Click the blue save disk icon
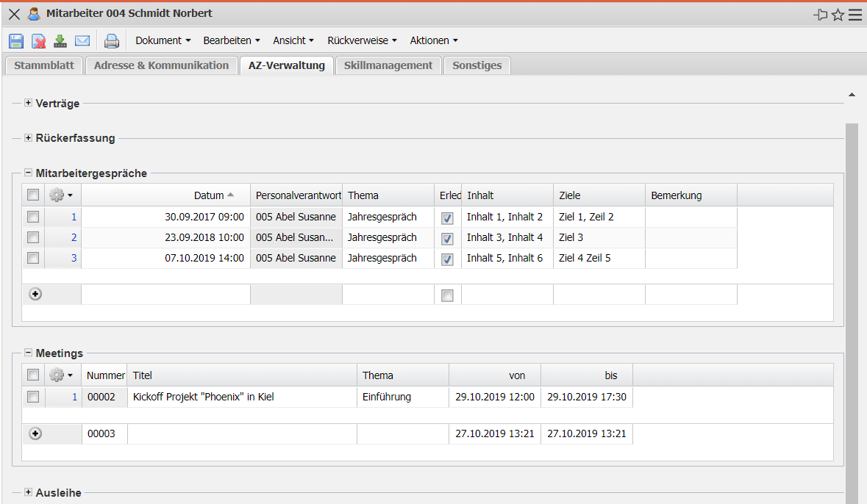 click(x=16, y=41)
